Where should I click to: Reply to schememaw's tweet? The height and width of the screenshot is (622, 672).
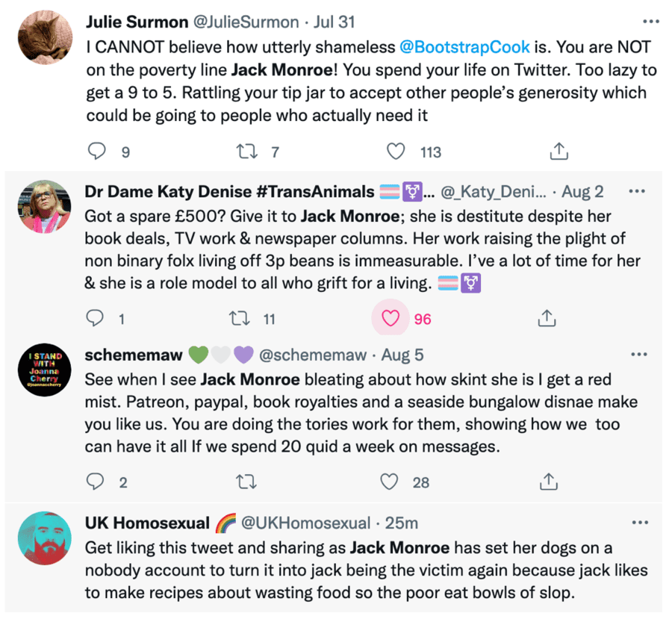96,482
